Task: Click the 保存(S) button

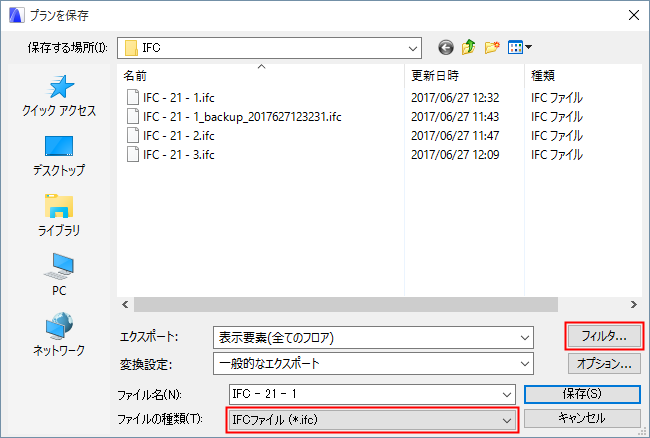Action: click(582, 394)
